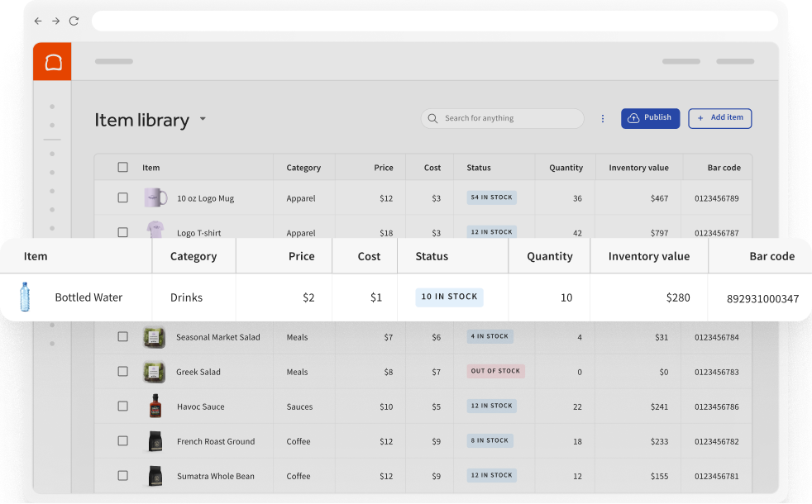Reload the page with the refresh icon
812x504 pixels.
tap(74, 21)
